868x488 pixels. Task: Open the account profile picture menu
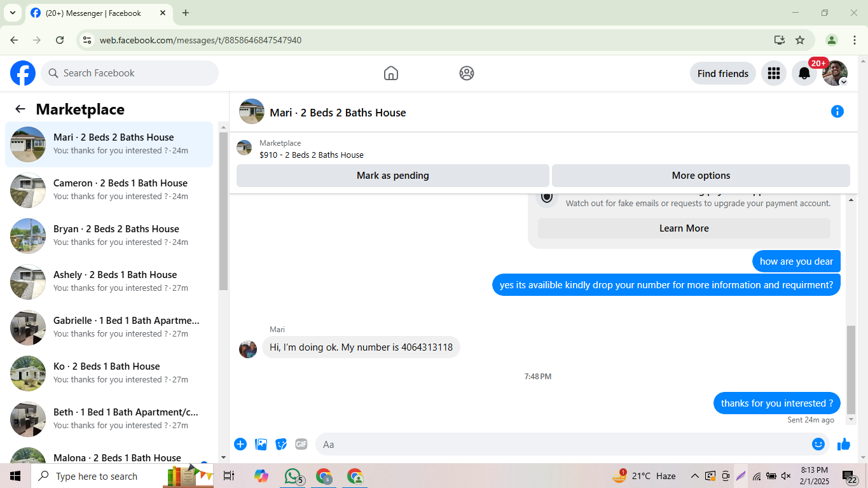click(x=835, y=73)
